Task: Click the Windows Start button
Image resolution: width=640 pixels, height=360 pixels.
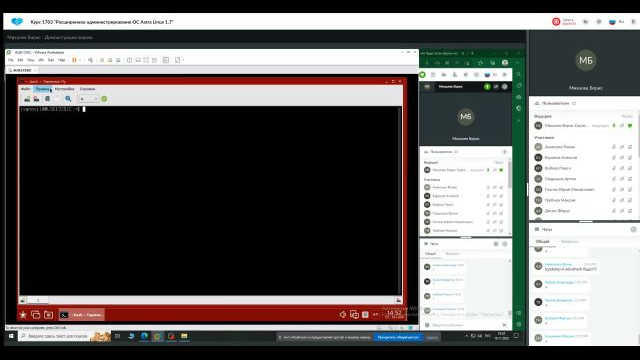Action: pos(11,336)
